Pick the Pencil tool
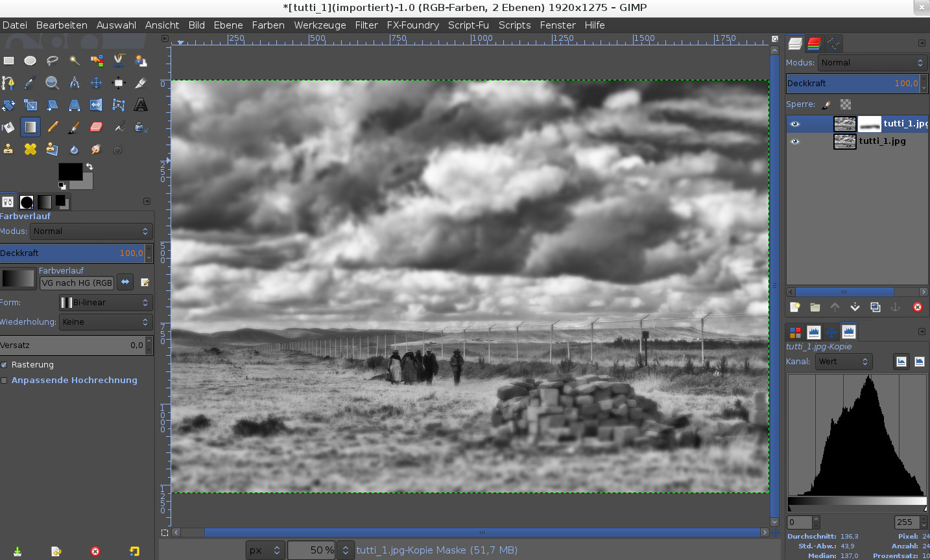Image resolution: width=930 pixels, height=560 pixels. tap(53, 127)
